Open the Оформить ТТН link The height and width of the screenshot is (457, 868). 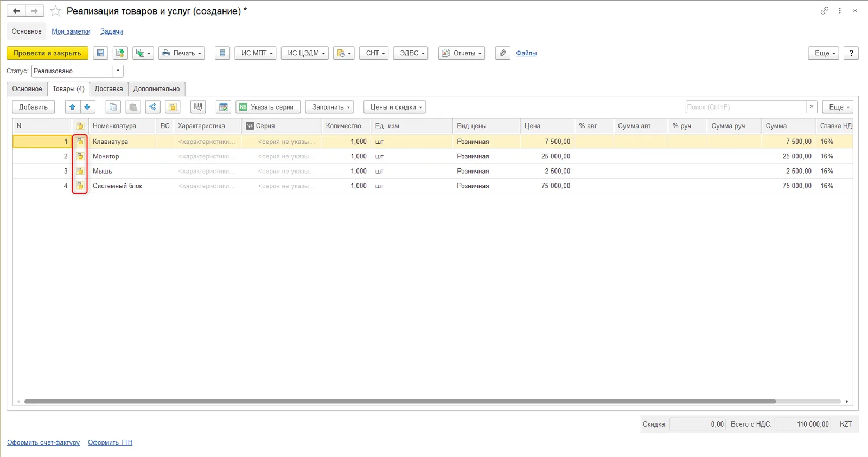click(x=110, y=442)
